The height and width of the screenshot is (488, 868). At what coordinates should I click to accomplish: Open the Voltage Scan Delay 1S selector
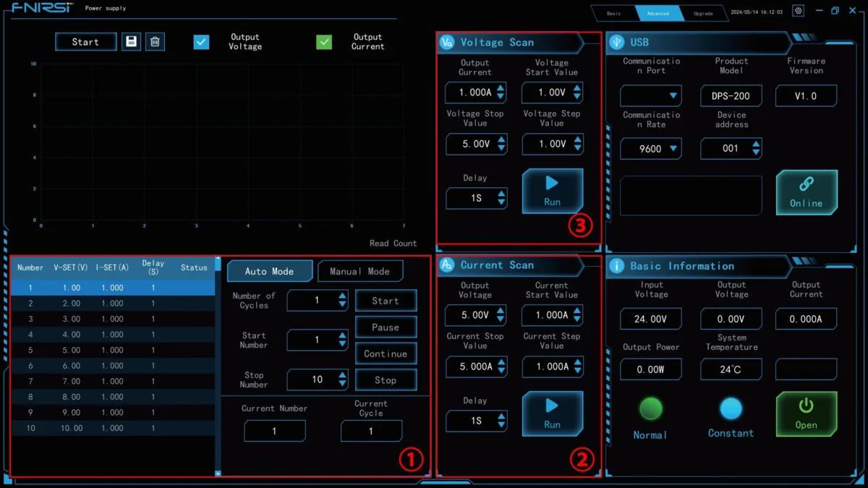coord(477,198)
